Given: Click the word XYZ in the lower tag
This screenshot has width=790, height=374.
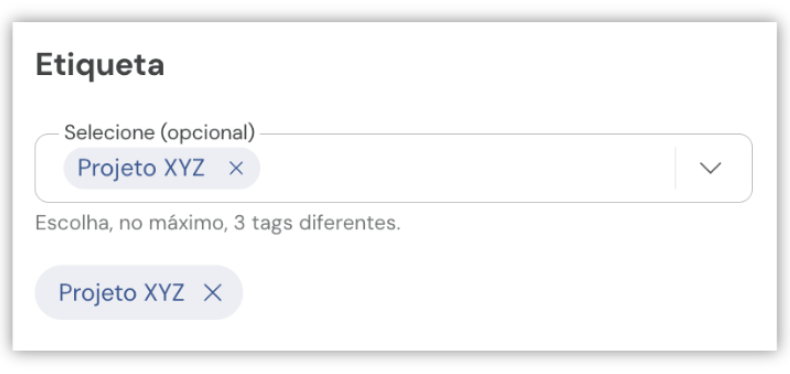Looking at the screenshot, I should 164,292.
